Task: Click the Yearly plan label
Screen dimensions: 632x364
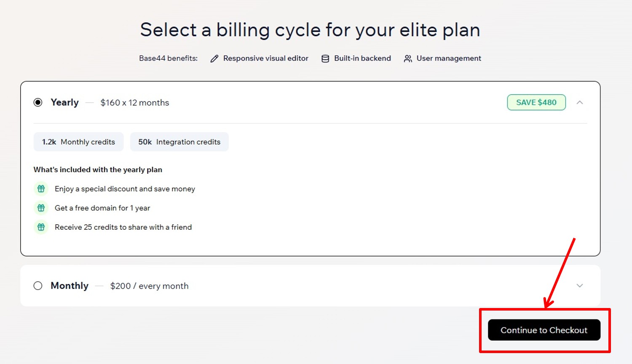Action: click(64, 103)
